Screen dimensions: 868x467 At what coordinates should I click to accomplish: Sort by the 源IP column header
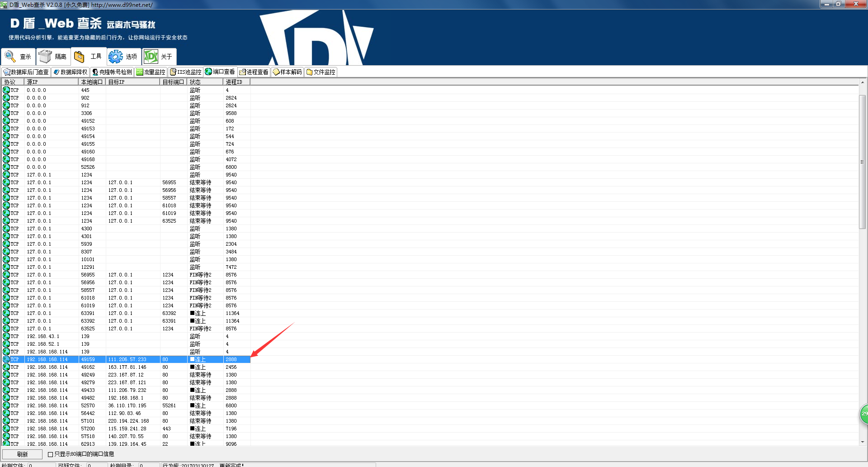[52, 82]
